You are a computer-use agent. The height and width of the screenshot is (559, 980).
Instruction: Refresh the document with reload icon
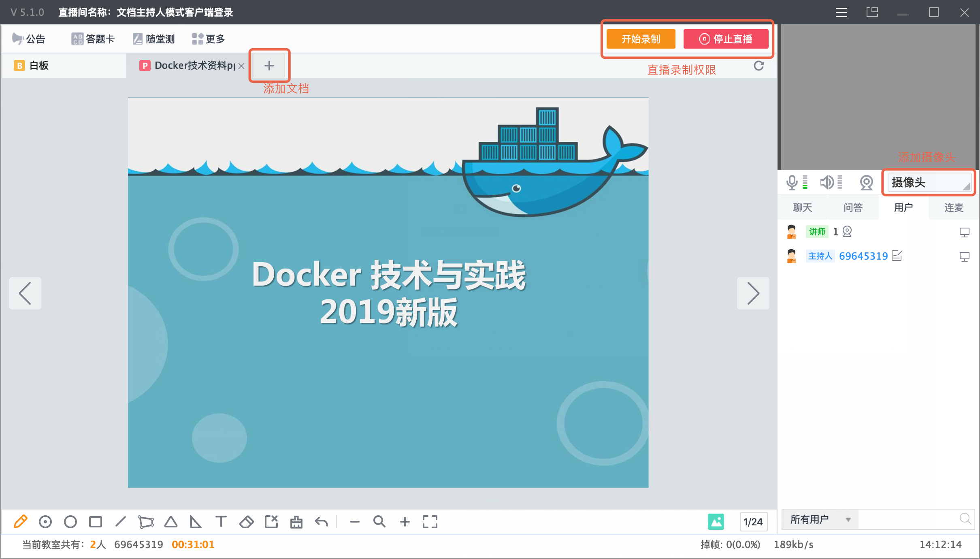tap(759, 66)
